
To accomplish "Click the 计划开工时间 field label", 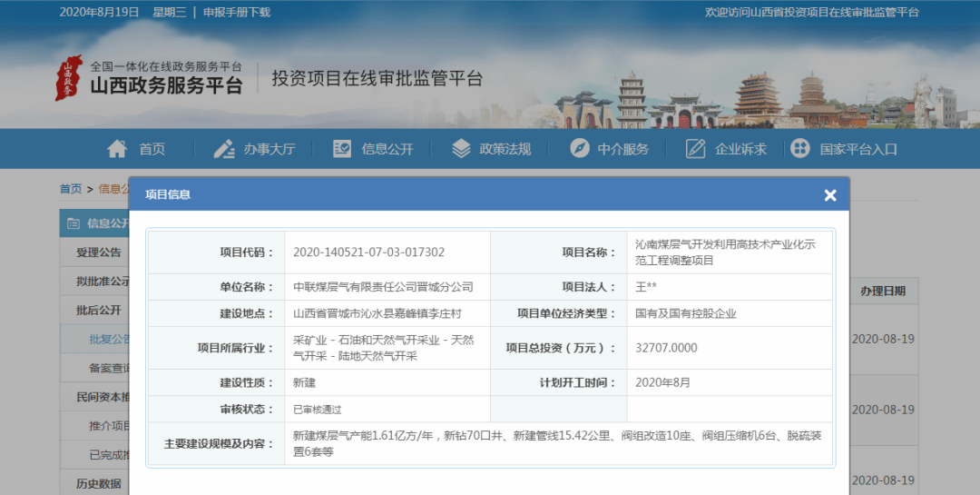I will [x=578, y=382].
